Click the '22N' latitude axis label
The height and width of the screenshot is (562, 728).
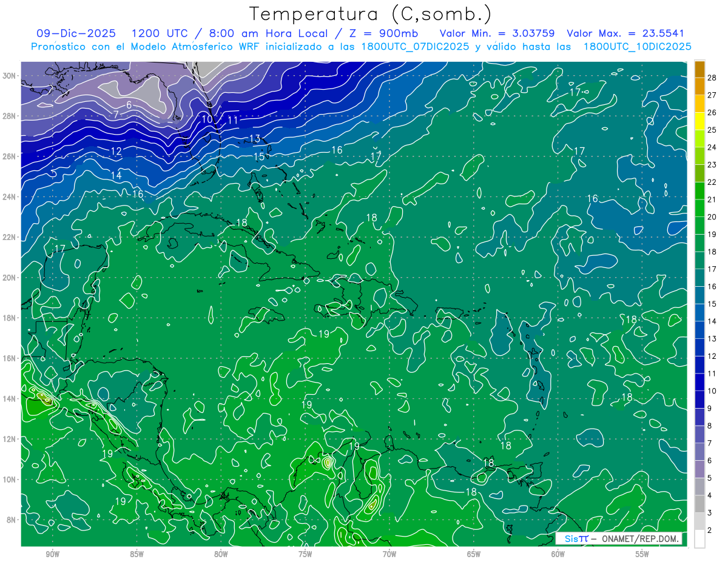tap(10, 237)
